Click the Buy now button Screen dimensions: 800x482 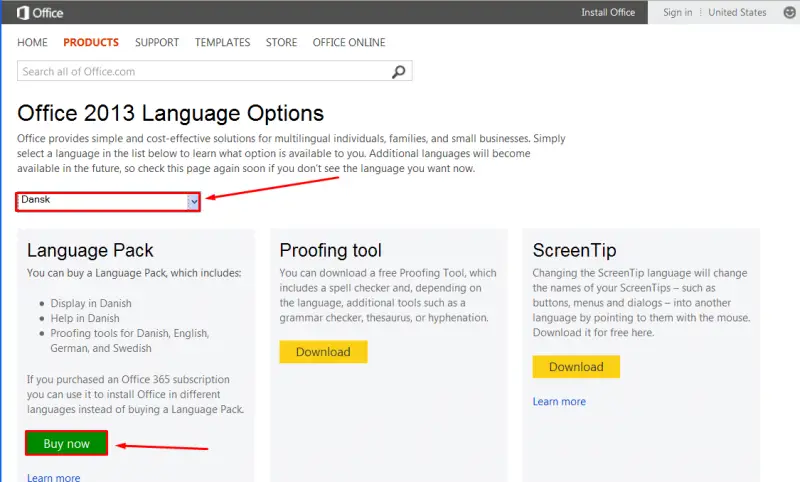point(66,443)
